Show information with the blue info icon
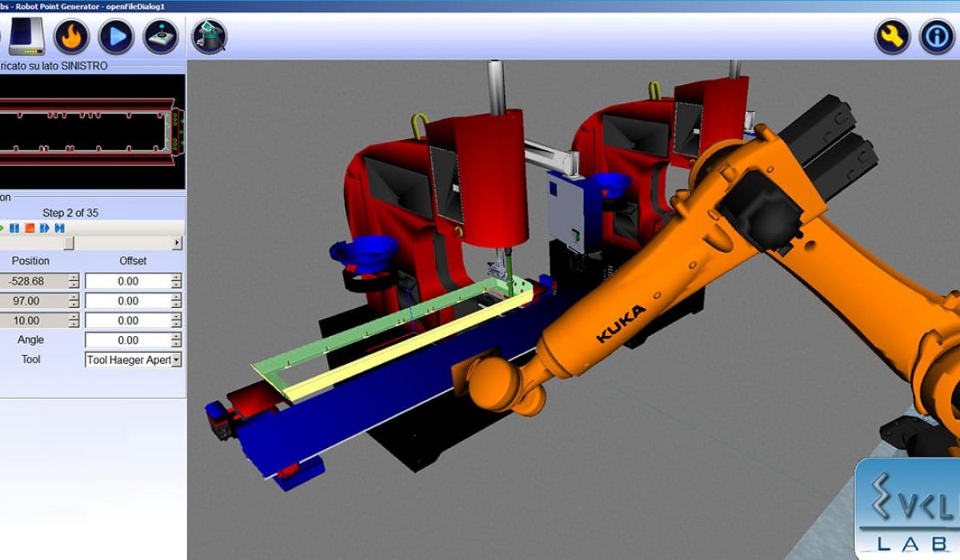 (x=937, y=36)
